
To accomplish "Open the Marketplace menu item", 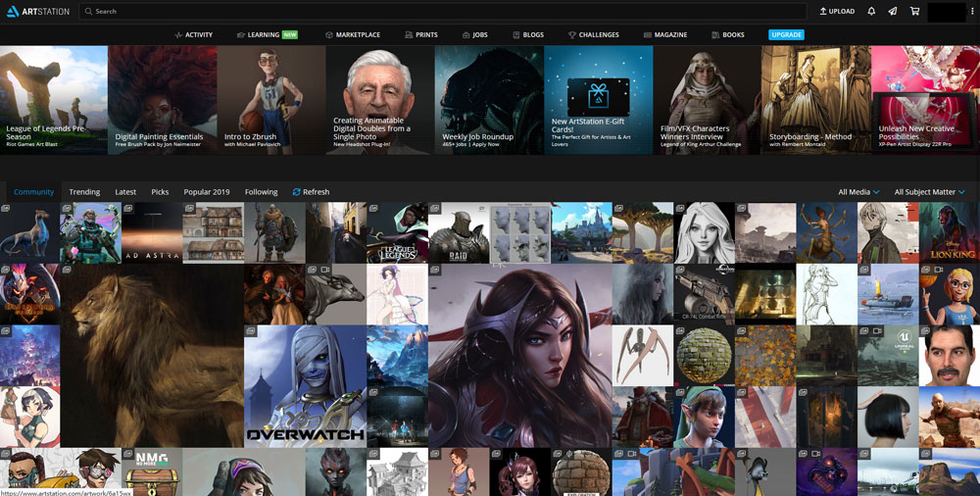I will point(352,34).
